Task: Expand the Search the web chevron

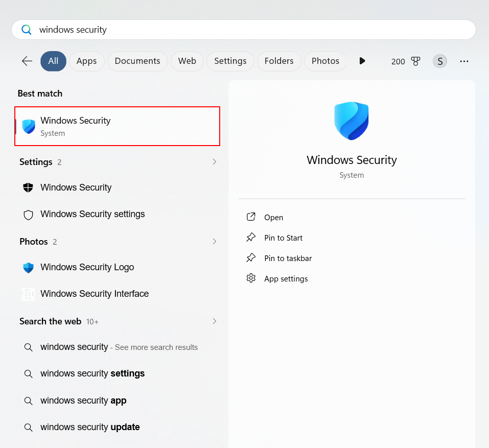Action: pos(214,321)
